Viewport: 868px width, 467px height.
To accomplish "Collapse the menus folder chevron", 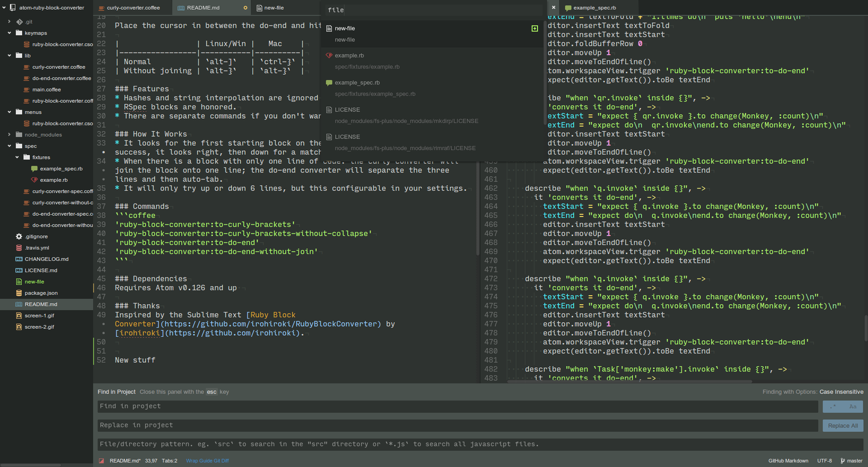I will click(9, 112).
